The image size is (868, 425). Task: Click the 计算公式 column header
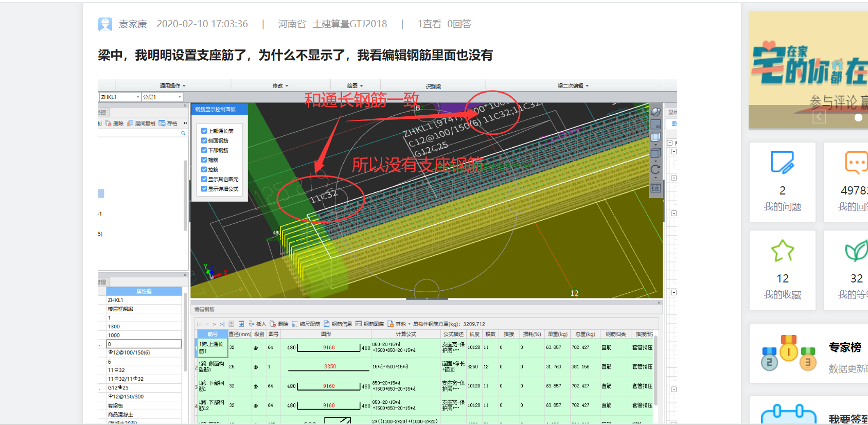click(406, 334)
